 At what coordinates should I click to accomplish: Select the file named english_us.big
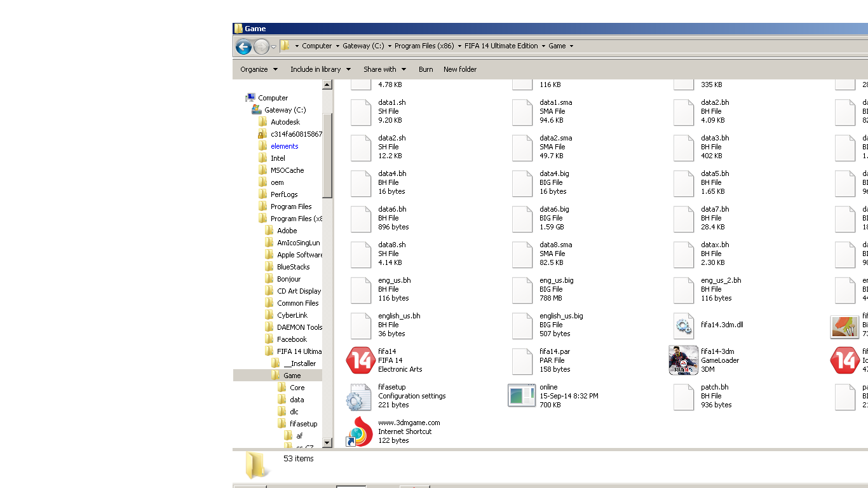561,316
